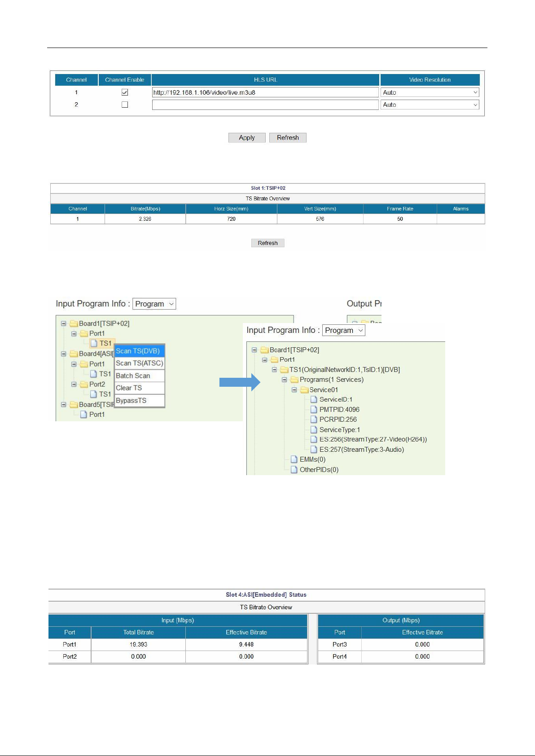Image resolution: width=535 pixels, height=756 pixels.
Task: Click the Port1 file icon under Board5
Action: tap(83, 414)
